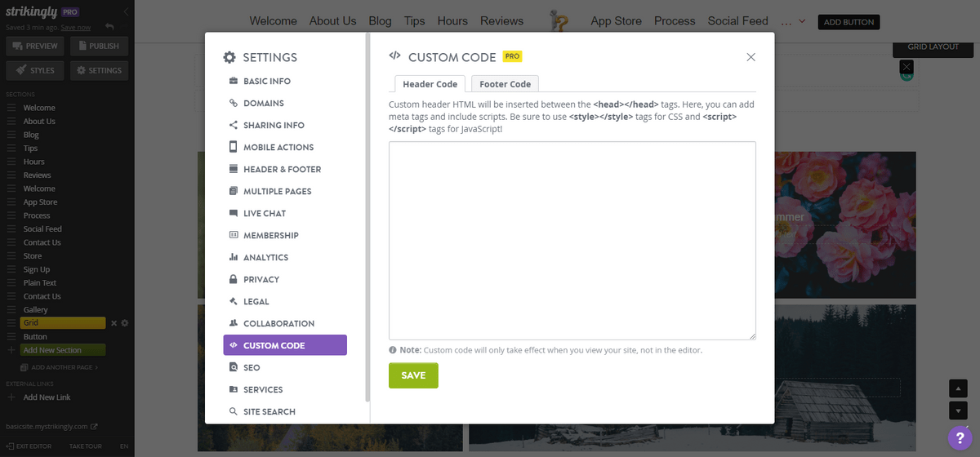Close the Custom Code settings dialog
Screen dimensions: 980x457
click(751, 57)
